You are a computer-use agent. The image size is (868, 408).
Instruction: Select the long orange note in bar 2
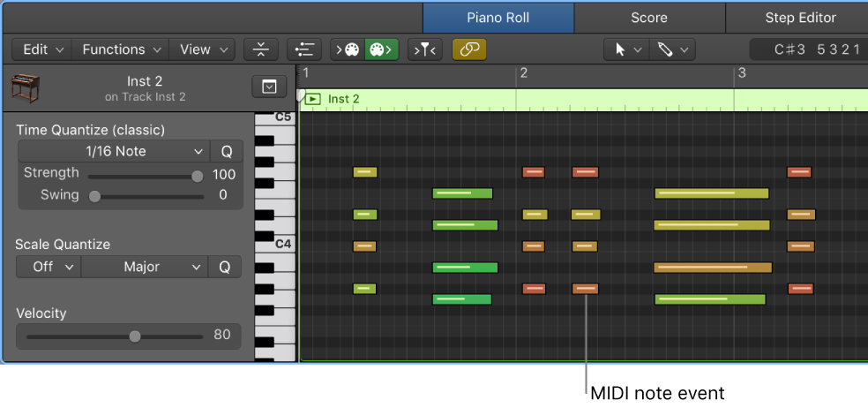click(x=713, y=268)
